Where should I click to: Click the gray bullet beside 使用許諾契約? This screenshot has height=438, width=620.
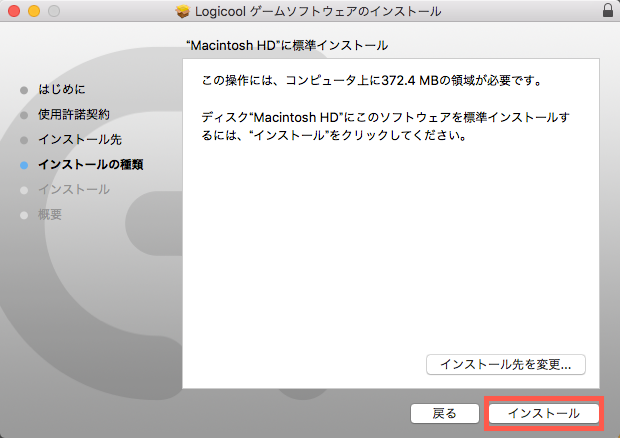[24, 115]
